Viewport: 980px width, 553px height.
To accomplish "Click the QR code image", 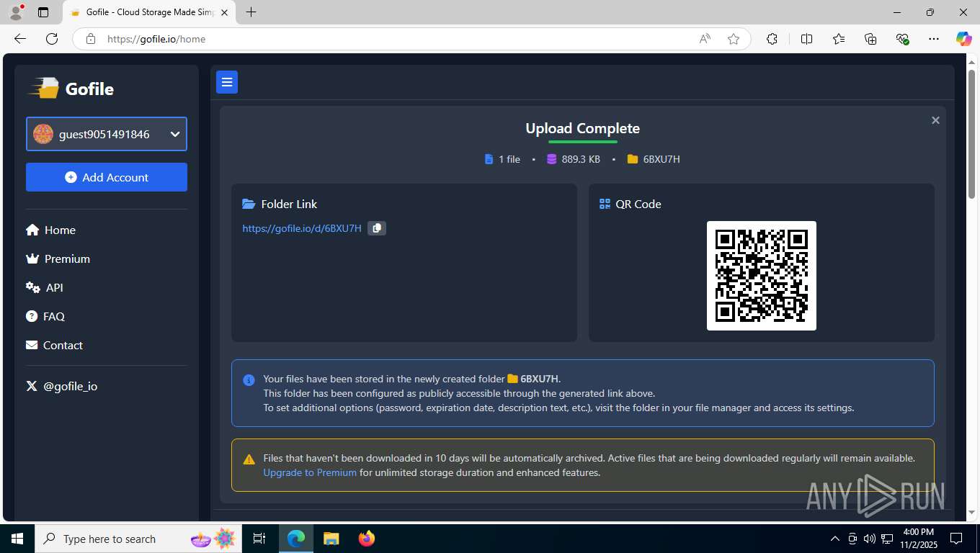I will tap(762, 276).
